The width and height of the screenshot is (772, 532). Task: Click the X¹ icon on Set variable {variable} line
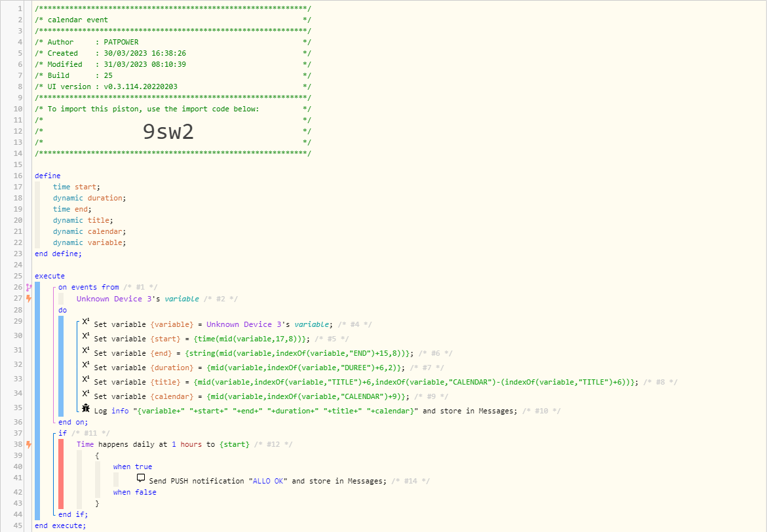[x=85, y=323]
